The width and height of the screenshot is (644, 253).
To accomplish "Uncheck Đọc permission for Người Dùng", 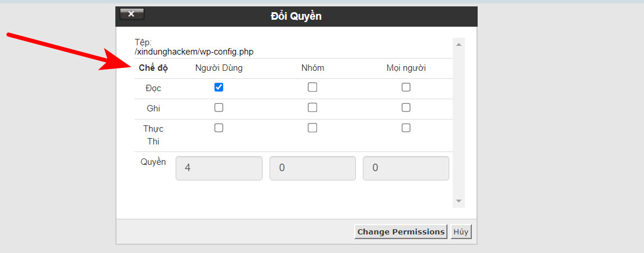I will click(219, 88).
